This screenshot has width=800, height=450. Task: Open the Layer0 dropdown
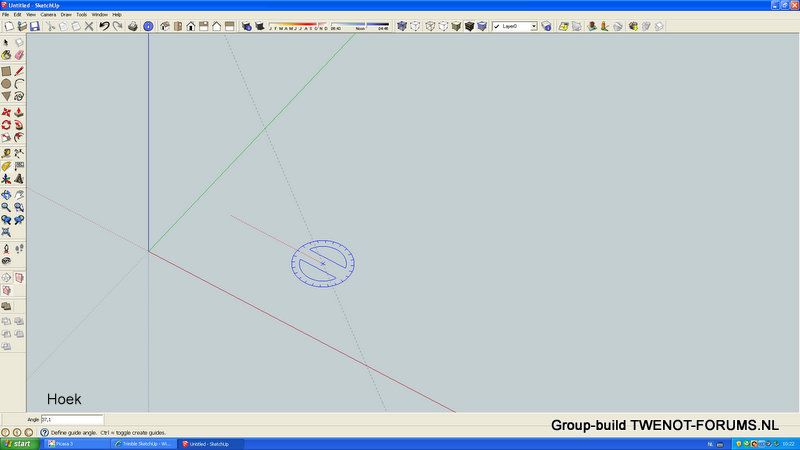(x=534, y=26)
